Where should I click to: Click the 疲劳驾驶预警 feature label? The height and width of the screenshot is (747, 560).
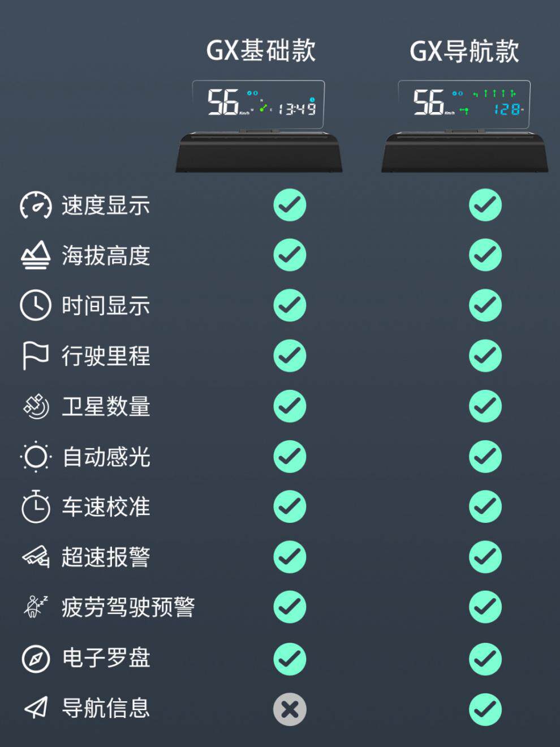point(128,607)
